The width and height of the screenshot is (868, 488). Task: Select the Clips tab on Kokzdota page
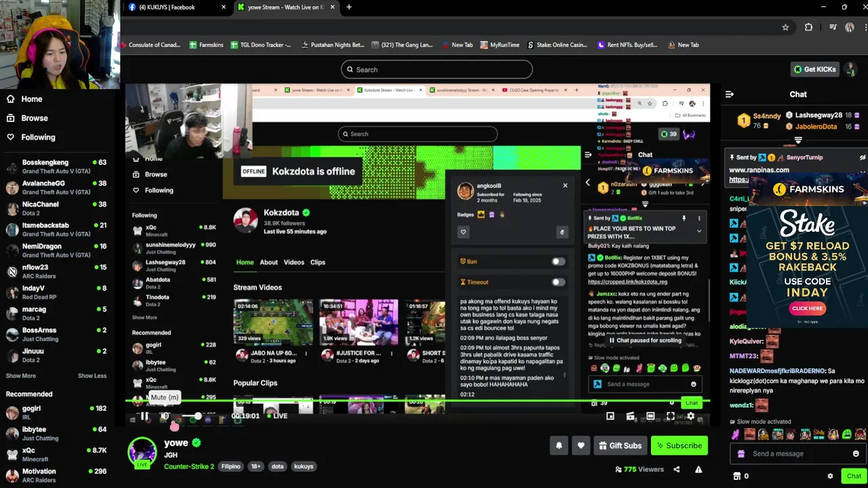[318, 262]
